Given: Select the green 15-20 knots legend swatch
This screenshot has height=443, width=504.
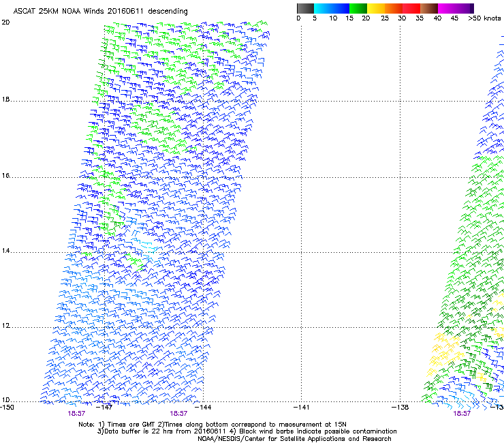Looking at the screenshot, I should [358, 8].
